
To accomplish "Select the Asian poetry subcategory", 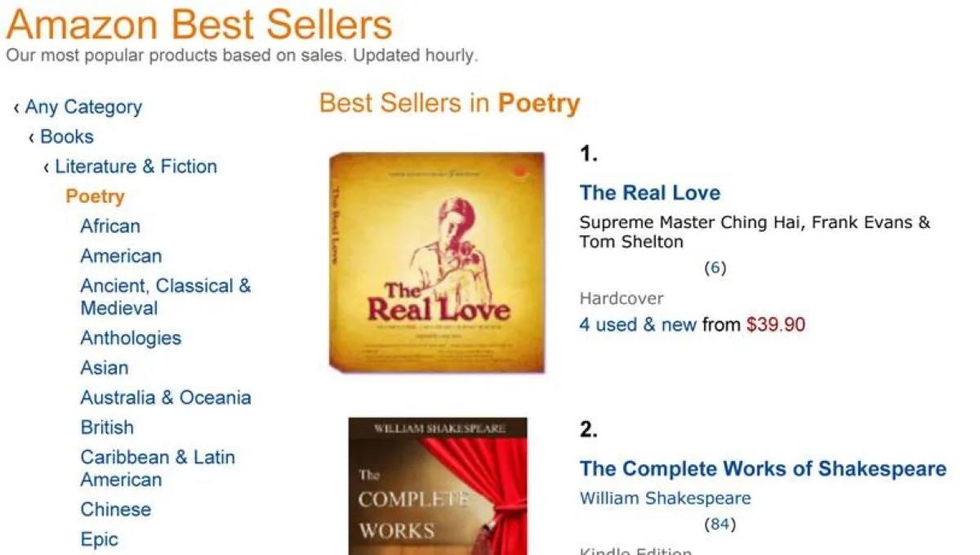I will (104, 368).
